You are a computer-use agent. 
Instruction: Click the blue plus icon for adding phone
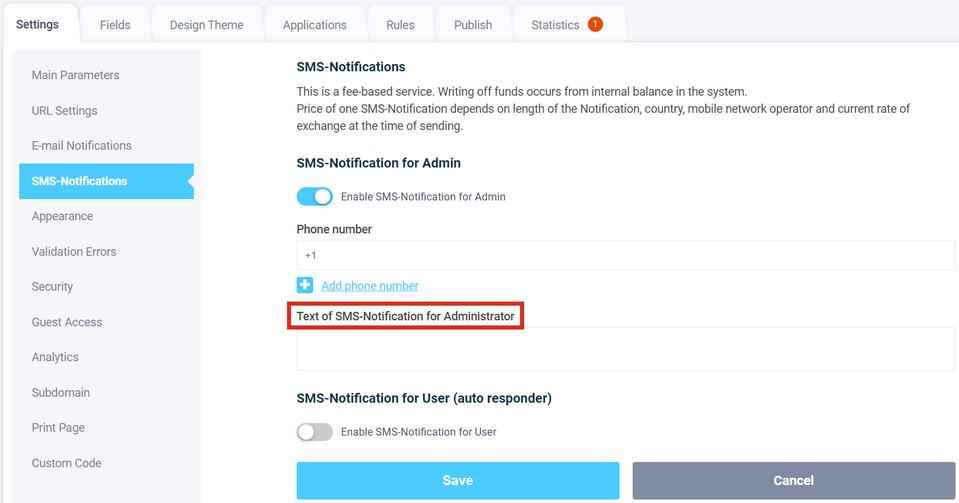(x=305, y=286)
